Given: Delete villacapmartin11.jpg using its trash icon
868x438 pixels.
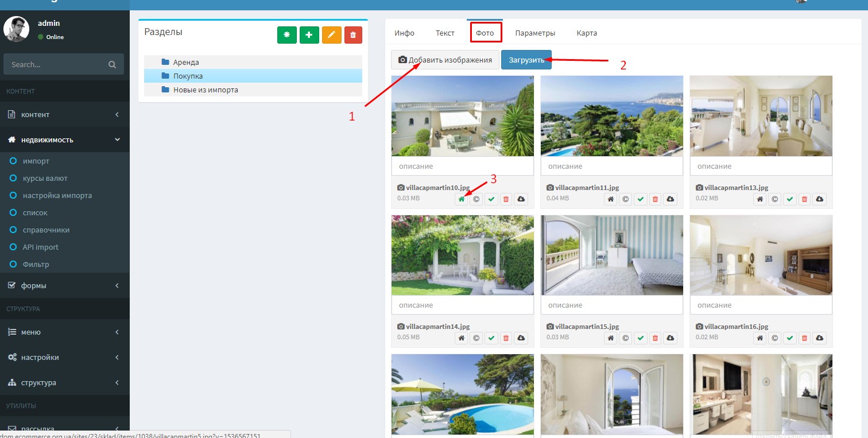Looking at the screenshot, I should coord(655,199).
